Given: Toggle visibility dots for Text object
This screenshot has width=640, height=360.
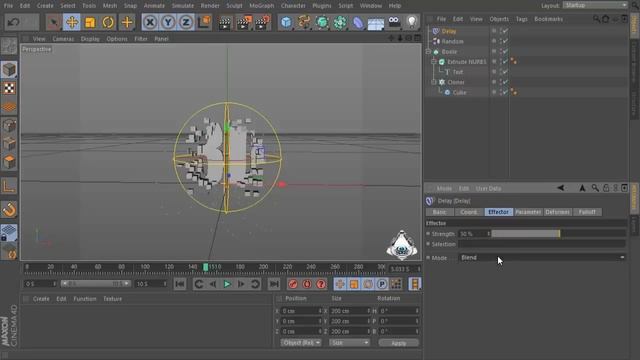Looking at the screenshot, I should (x=500, y=72).
